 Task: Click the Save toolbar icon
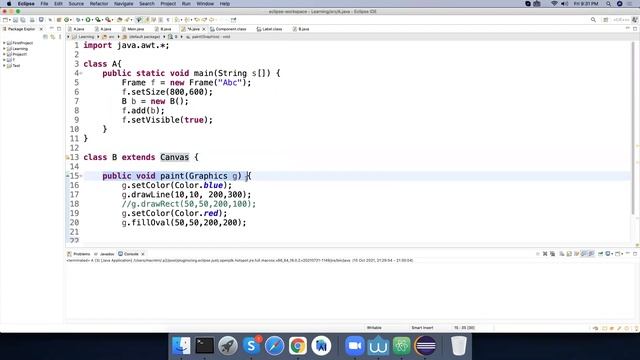(x=15, y=20)
